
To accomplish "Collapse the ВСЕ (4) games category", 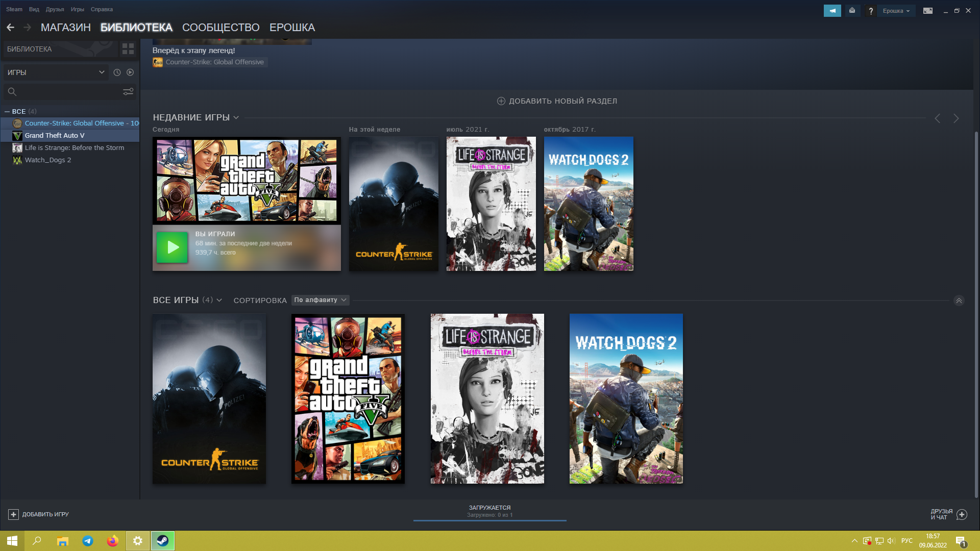I will coord(7,111).
